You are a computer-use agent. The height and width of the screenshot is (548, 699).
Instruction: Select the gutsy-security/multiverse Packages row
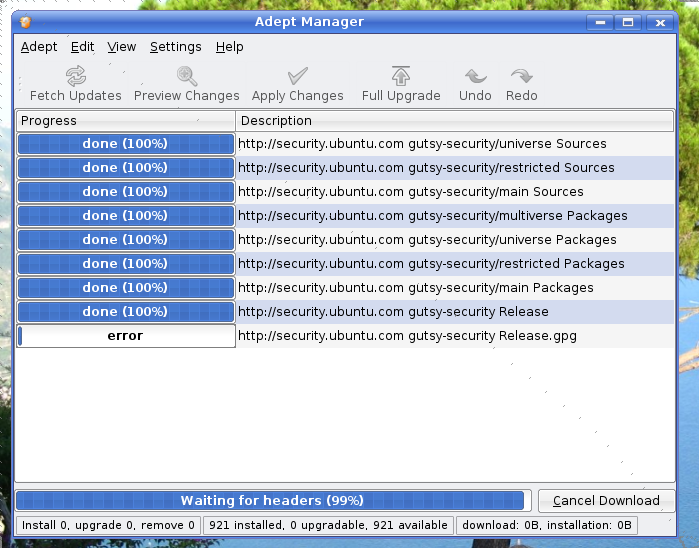432,216
